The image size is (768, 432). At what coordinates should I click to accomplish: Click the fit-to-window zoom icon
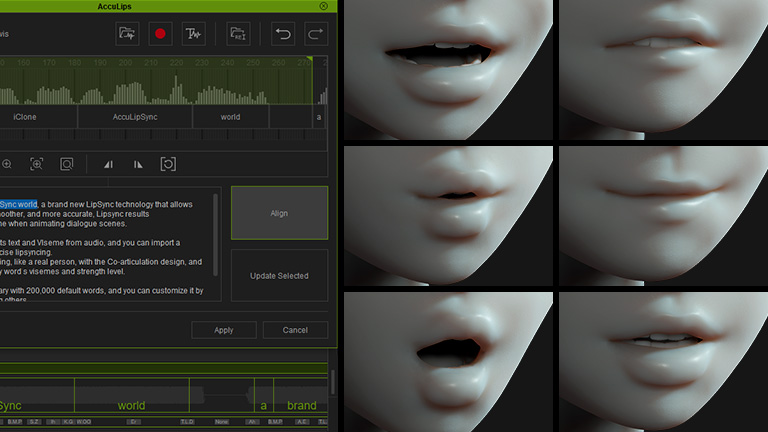click(67, 164)
